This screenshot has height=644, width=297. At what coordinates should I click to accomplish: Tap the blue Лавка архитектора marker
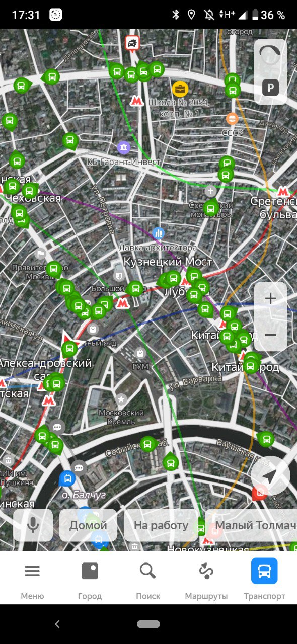click(x=159, y=233)
